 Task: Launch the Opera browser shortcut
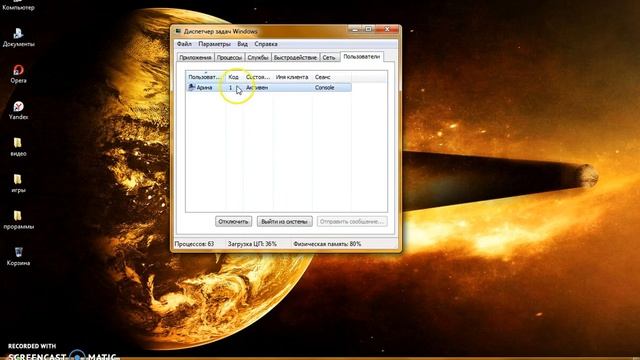18,74
